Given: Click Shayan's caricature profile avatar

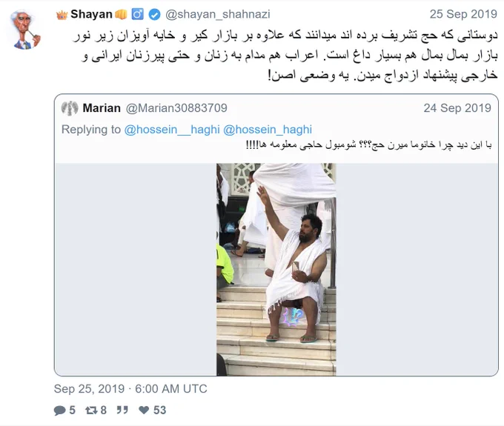Looking at the screenshot, I should 25,29.
